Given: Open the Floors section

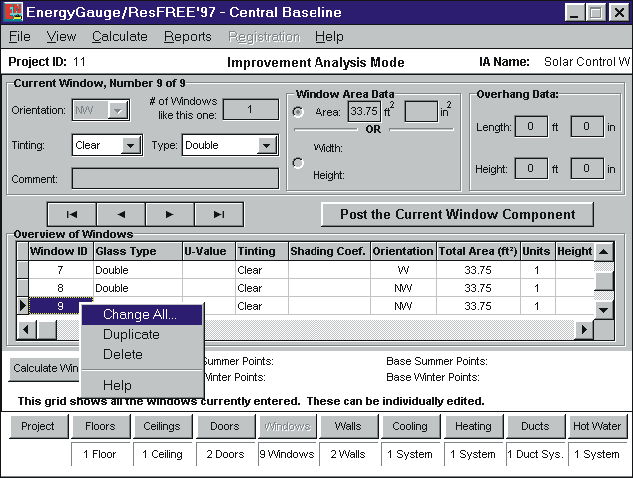Looking at the screenshot, I should pos(100,426).
